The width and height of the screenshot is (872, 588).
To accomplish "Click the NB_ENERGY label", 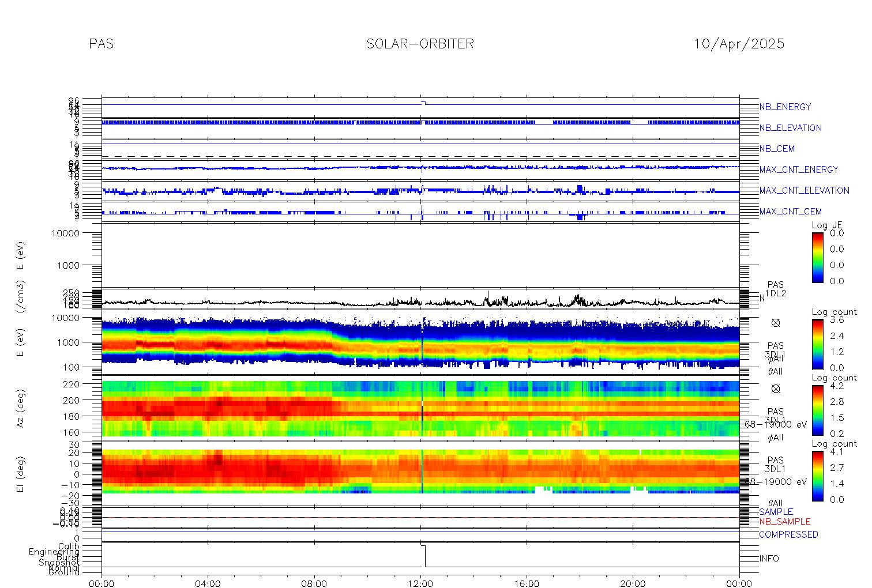I will (x=785, y=107).
